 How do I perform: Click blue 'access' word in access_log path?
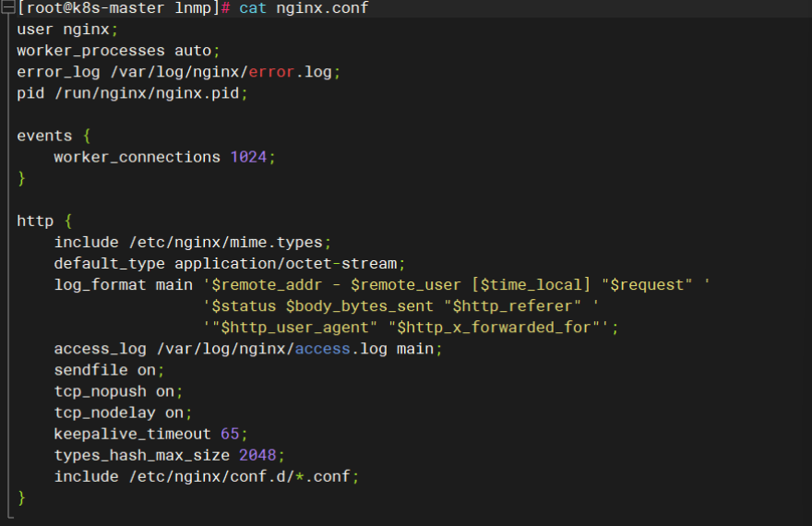click(323, 349)
